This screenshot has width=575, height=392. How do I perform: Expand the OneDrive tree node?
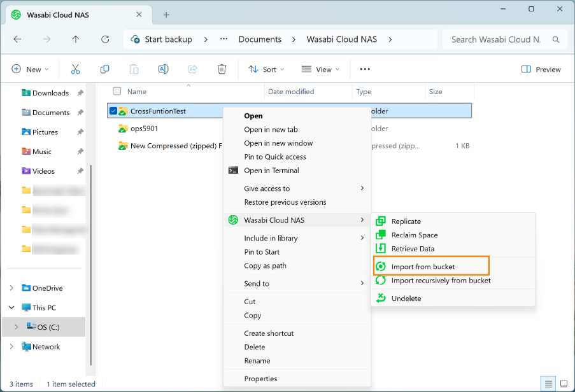[x=11, y=288]
